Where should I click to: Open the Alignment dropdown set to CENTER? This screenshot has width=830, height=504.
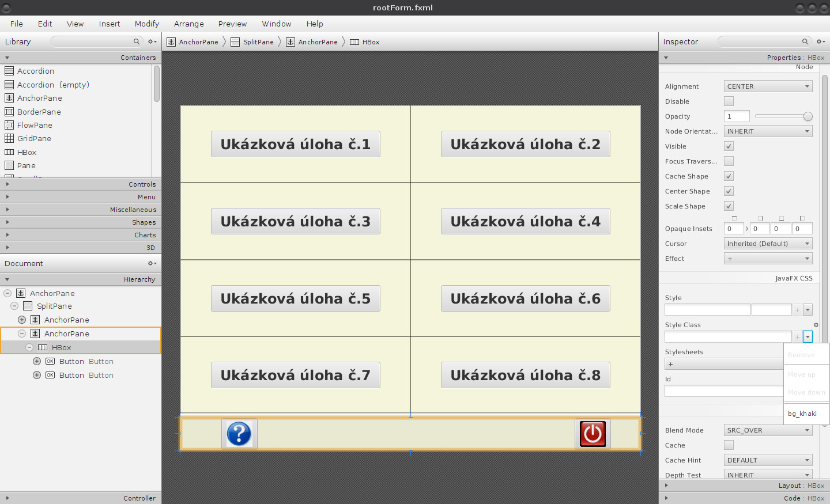pyautogui.click(x=768, y=86)
